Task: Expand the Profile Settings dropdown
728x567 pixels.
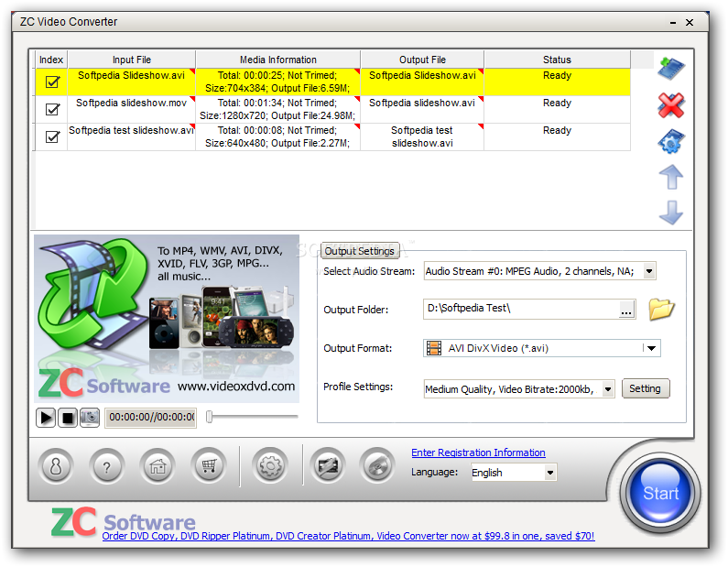Action: [608, 388]
